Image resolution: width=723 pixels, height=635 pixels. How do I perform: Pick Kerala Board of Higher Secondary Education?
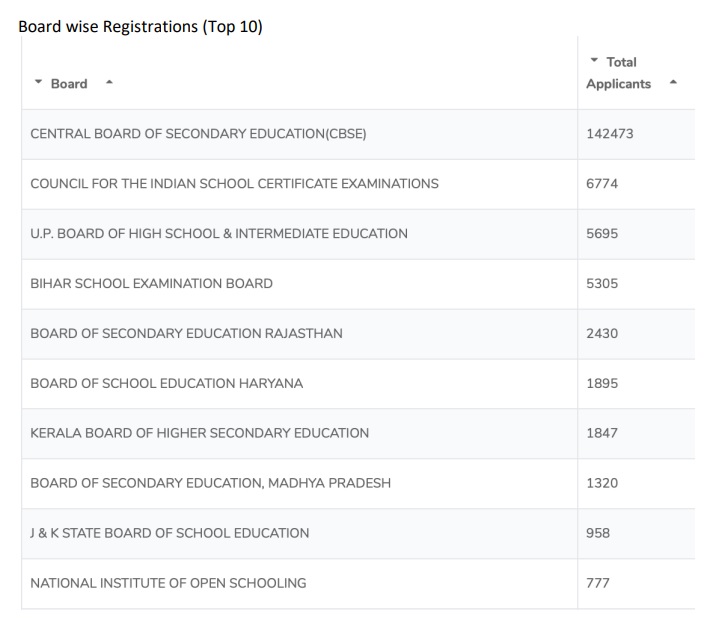click(x=200, y=433)
